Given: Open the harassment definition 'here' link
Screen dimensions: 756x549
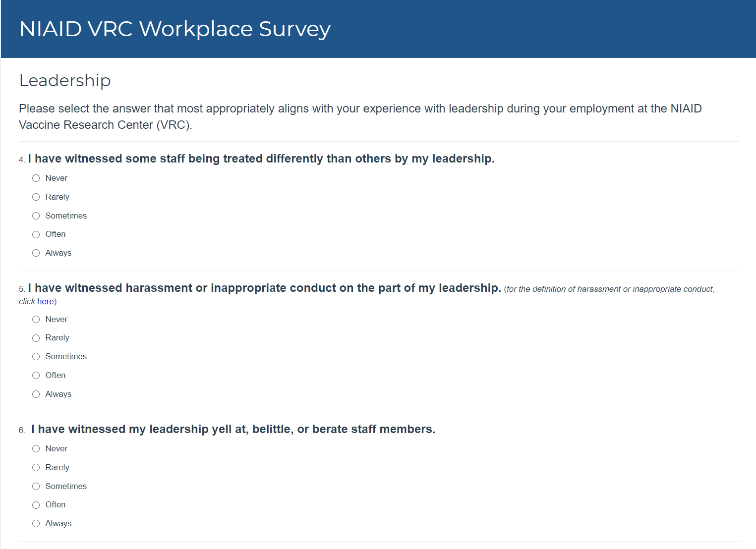Looking at the screenshot, I should pyautogui.click(x=46, y=302).
